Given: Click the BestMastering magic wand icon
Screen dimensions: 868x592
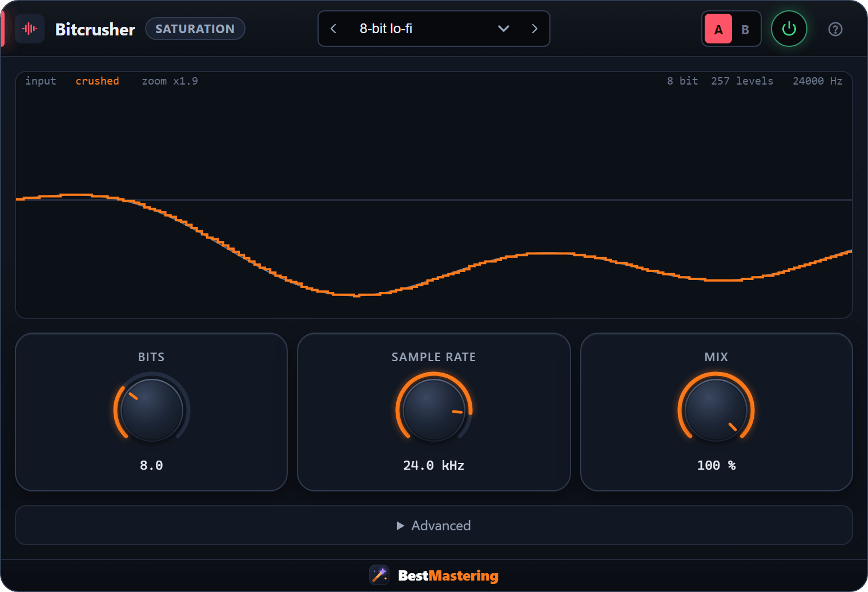Looking at the screenshot, I should [x=379, y=575].
